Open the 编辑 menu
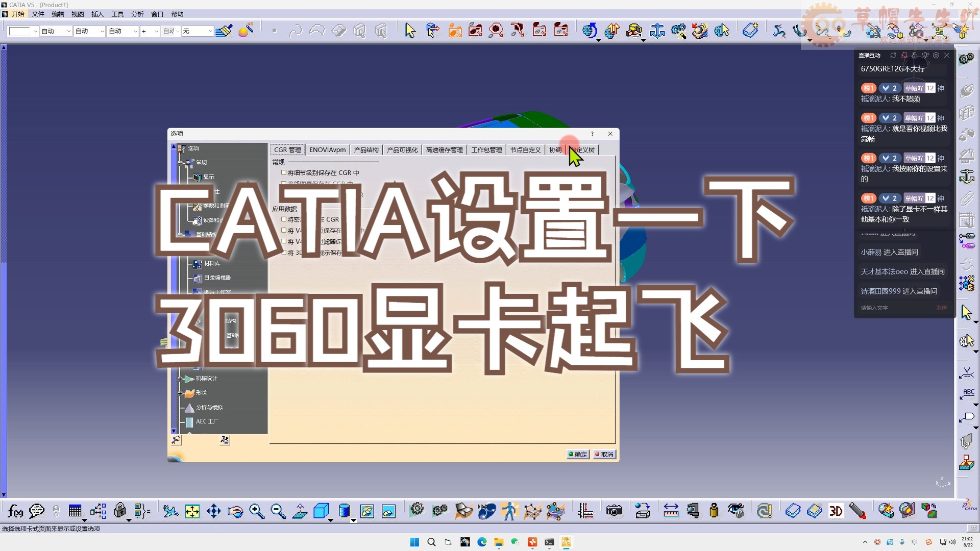980x551 pixels. point(58,14)
